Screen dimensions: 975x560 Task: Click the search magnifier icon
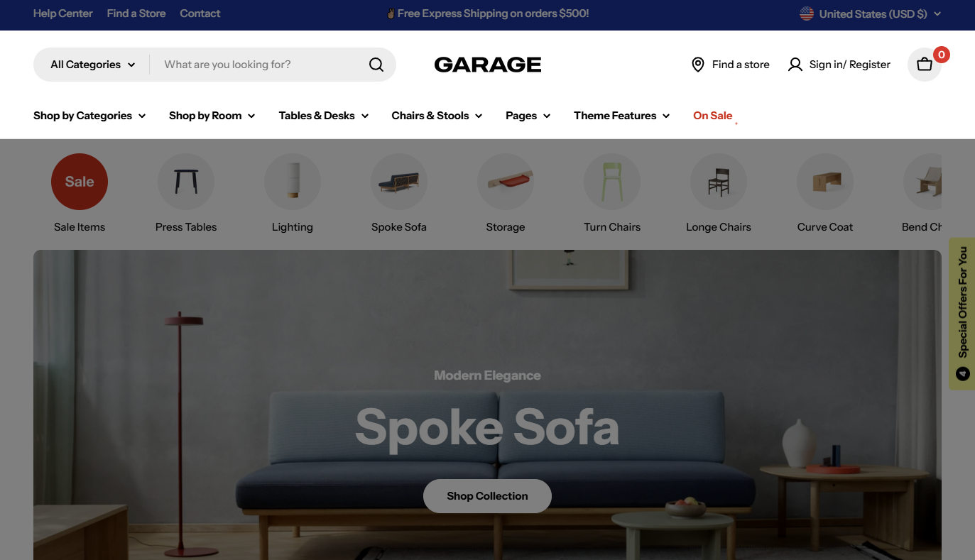point(376,65)
